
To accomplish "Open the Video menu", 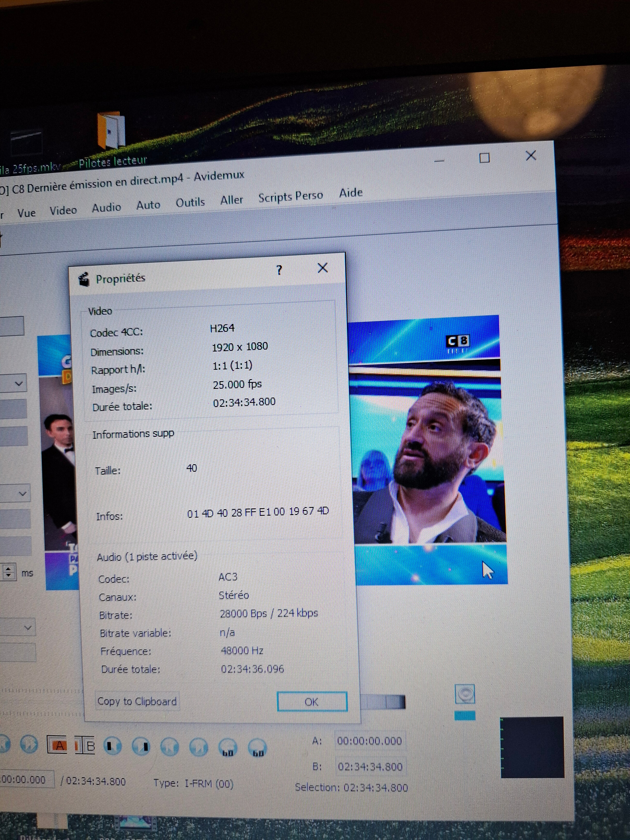I will pos(63,210).
